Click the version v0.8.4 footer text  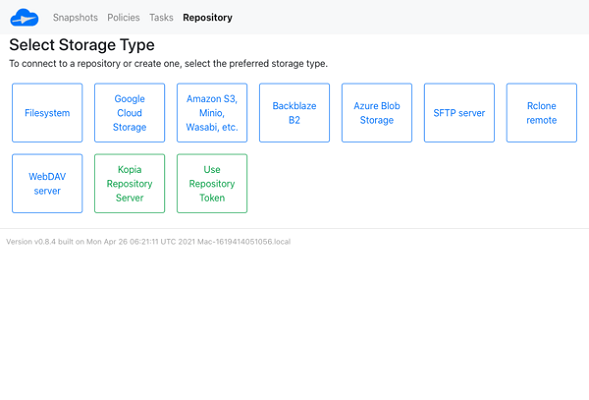[x=148, y=242]
